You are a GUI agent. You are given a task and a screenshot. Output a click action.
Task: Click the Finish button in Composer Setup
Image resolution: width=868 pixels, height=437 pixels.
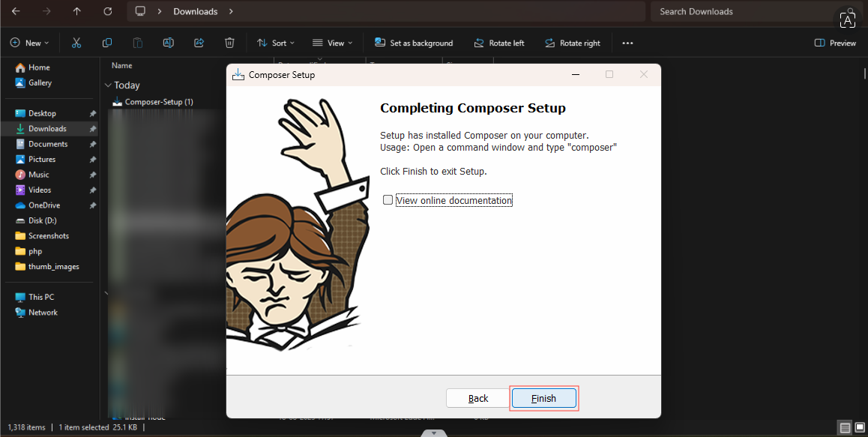click(544, 398)
